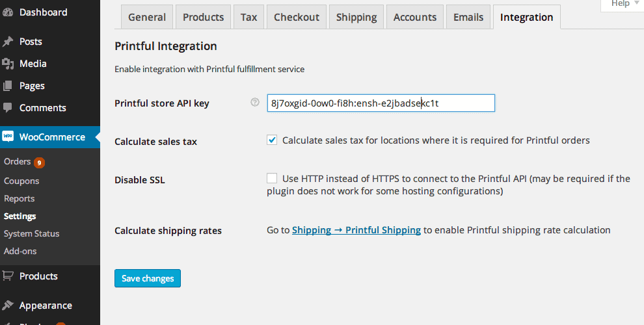Switch to the Shipping tab
The height and width of the screenshot is (325, 644).
point(356,18)
